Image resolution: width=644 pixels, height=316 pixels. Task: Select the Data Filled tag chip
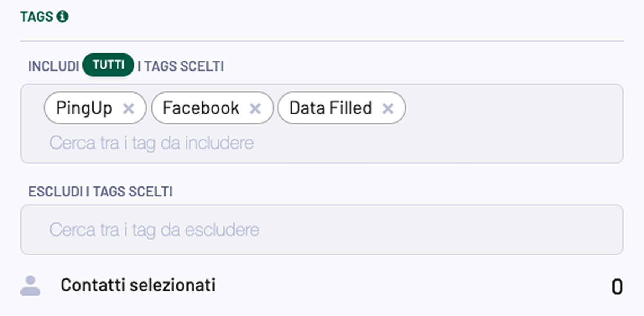[341, 108]
